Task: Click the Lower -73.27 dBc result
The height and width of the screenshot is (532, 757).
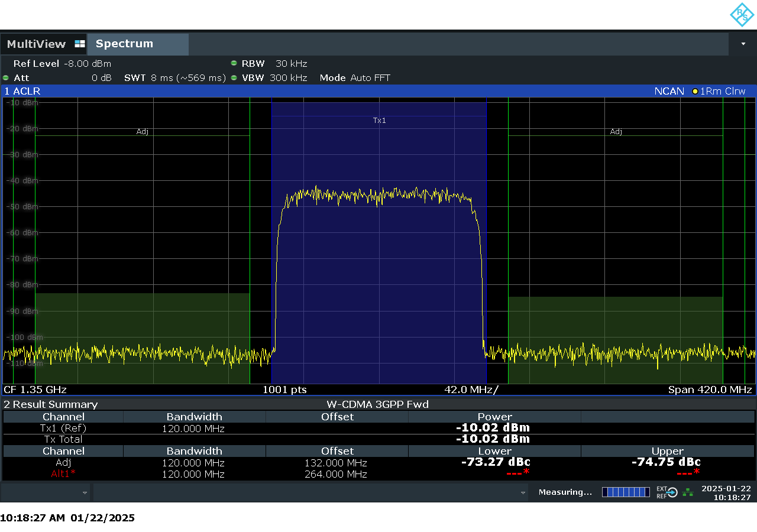Action: 496,462
